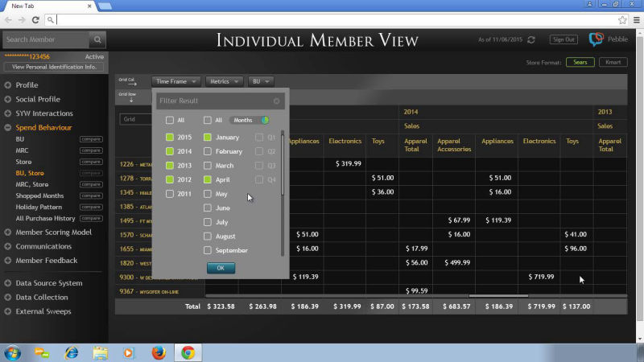Uncheck the 2015 year checkbox
Screen dimensions: 644x362
pos(170,138)
